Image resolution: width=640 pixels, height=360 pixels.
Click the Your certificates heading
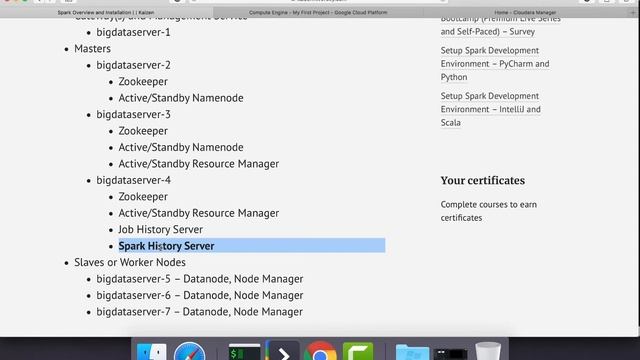coord(482,180)
